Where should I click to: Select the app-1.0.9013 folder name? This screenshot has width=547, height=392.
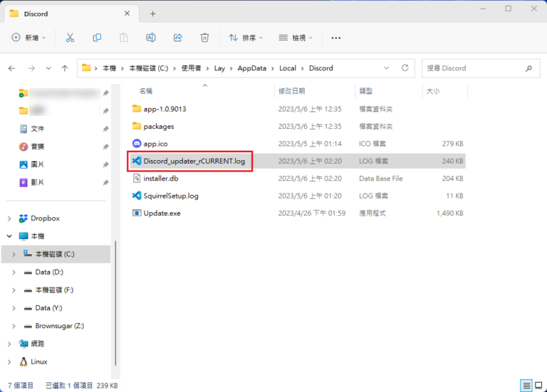(165, 109)
